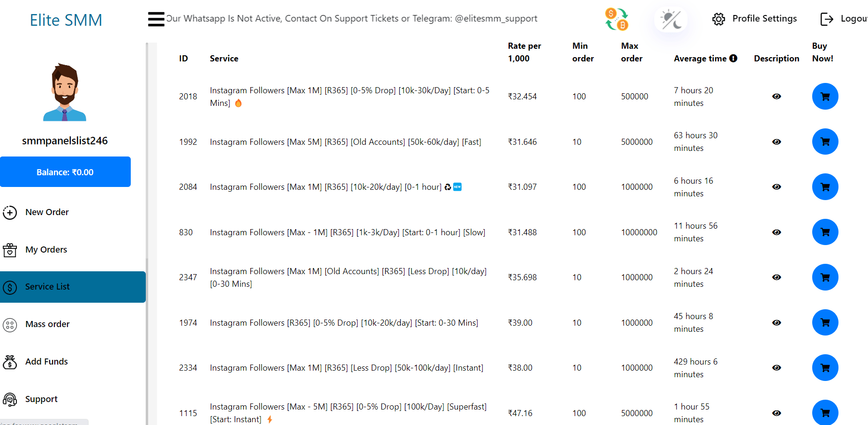Go to My Orders page

coord(46,250)
